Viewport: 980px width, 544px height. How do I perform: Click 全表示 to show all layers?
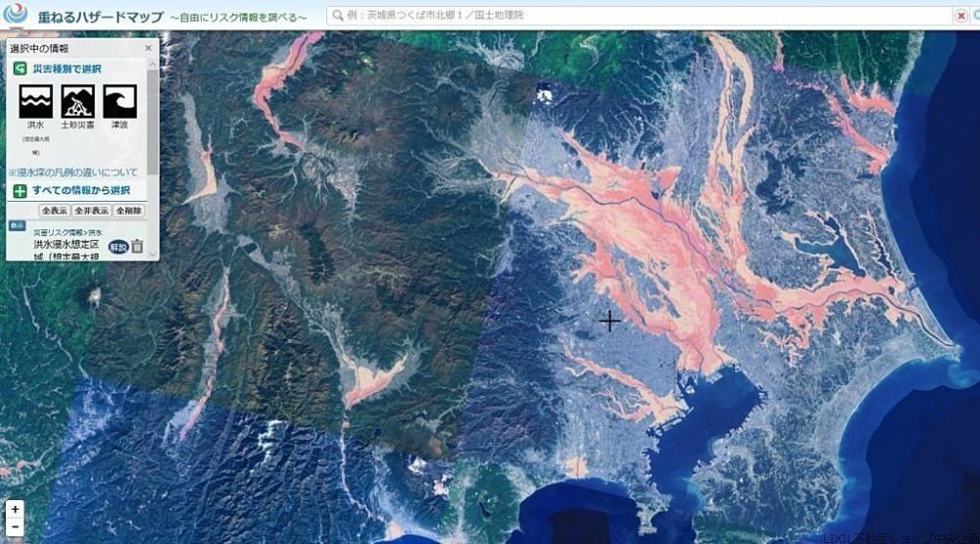coord(54,211)
